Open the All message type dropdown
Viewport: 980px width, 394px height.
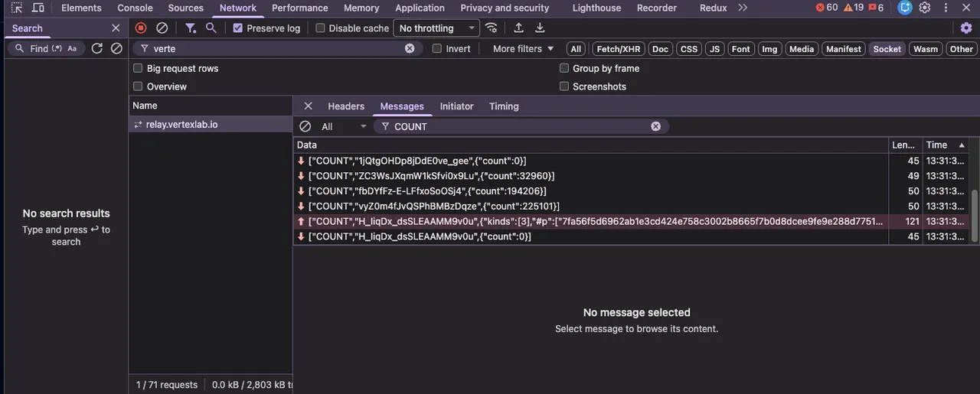[x=343, y=126]
